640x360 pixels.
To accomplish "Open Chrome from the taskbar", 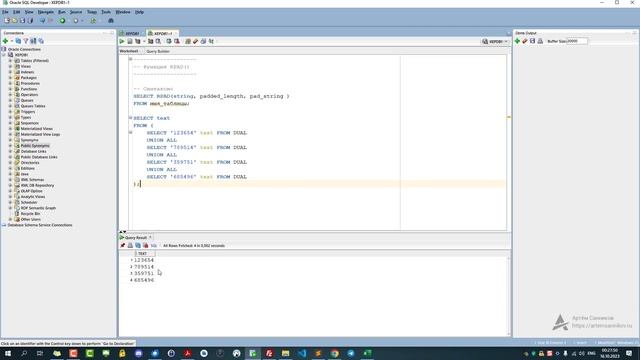I will 335,353.
